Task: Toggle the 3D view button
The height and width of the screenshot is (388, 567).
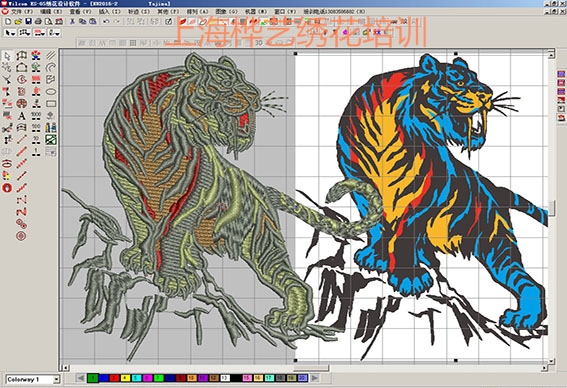Action: pyautogui.click(x=259, y=43)
